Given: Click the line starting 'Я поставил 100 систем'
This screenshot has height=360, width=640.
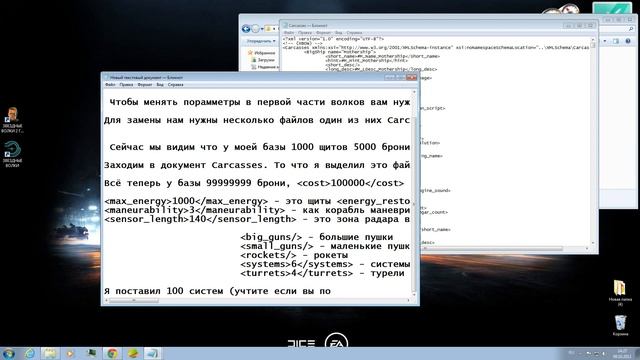Looking at the screenshot, I should (217, 291).
